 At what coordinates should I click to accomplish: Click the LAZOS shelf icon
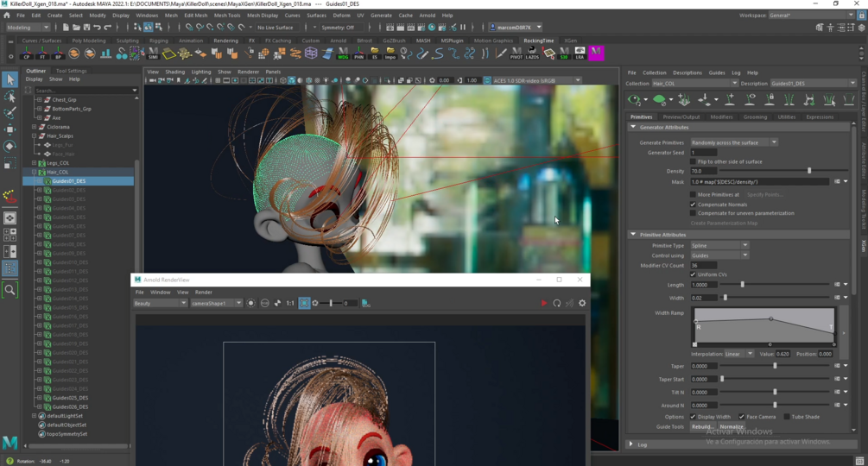pyautogui.click(x=532, y=53)
